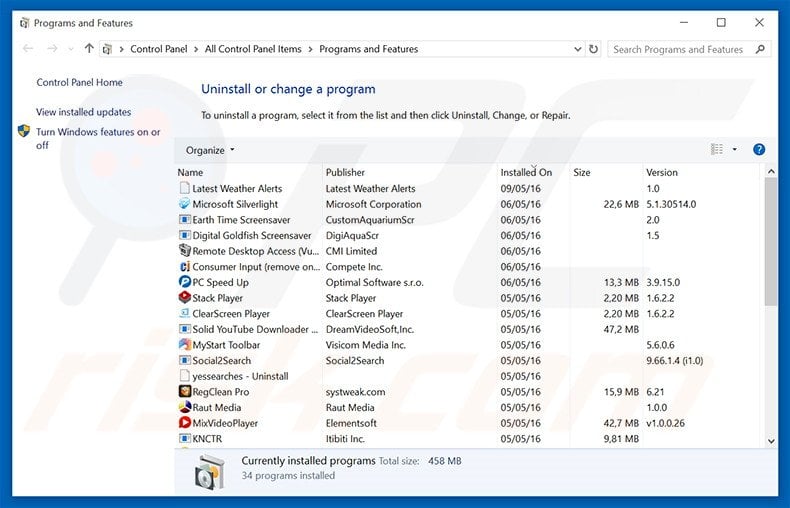Sort the list by Size column
This screenshot has height=508, width=790.
click(x=606, y=172)
